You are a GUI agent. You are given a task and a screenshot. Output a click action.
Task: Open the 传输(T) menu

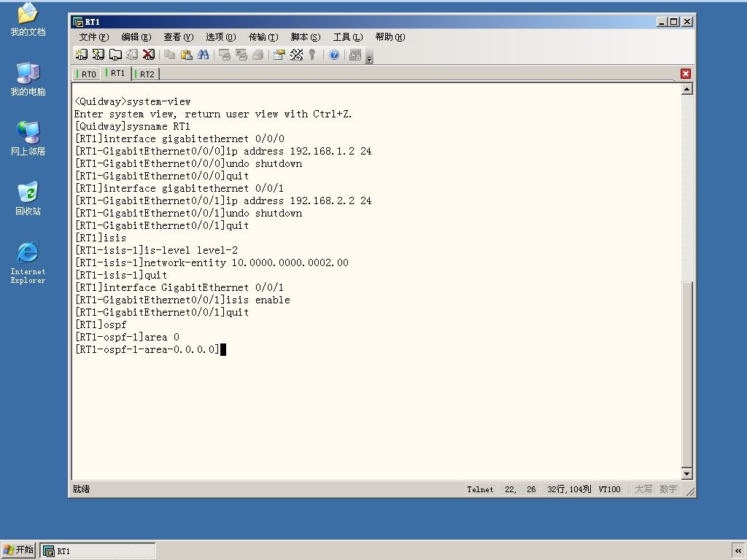263,37
